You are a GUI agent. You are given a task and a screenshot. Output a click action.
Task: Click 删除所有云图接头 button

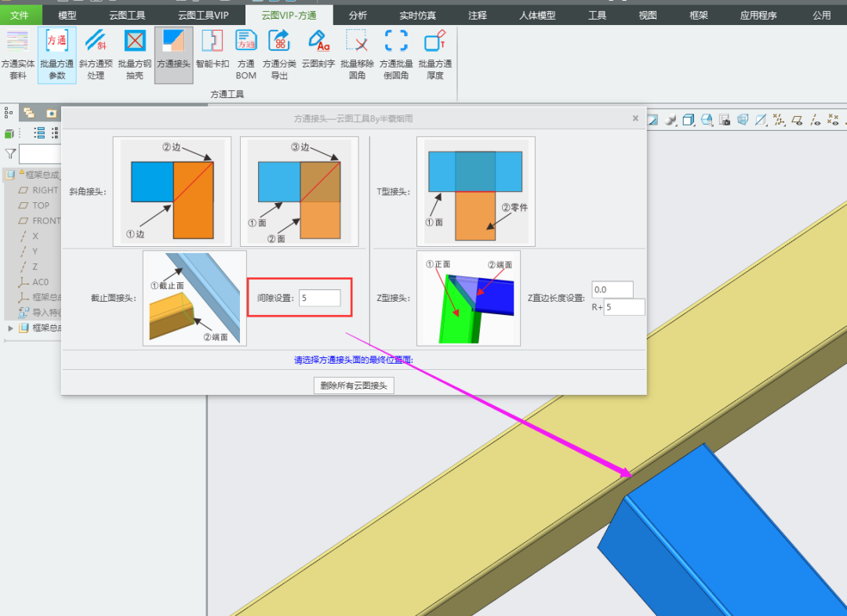pyautogui.click(x=354, y=386)
